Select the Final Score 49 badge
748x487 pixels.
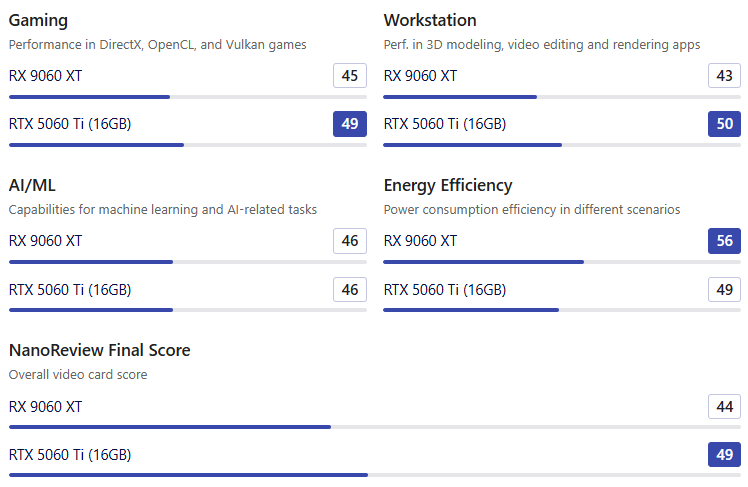[x=724, y=455]
